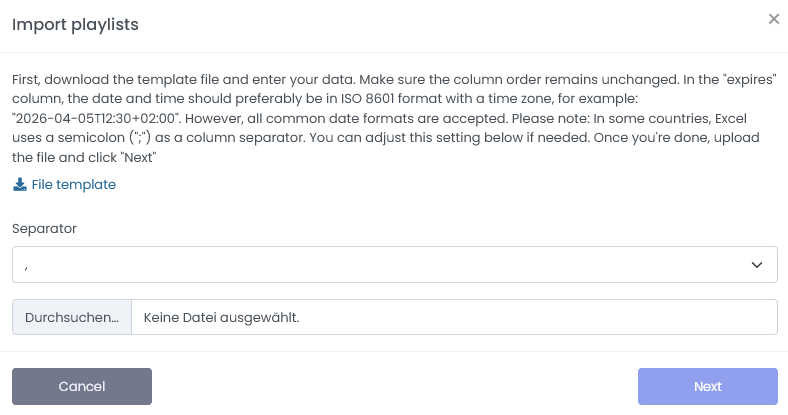Click the download icon beside File template
The width and height of the screenshot is (788, 415).
pyautogui.click(x=20, y=185)
